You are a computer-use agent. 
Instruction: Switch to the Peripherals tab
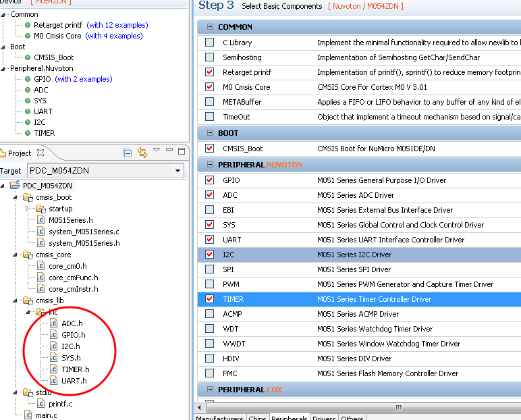click(289, 417)
